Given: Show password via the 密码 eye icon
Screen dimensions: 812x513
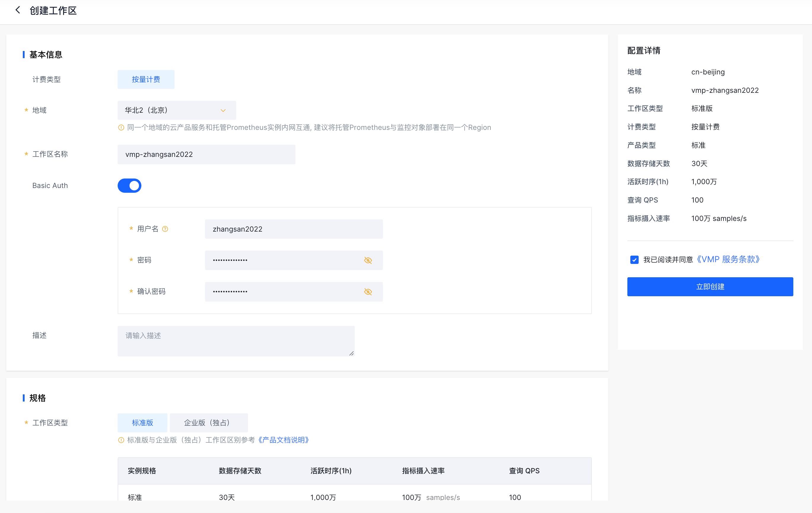Looking at the screenshot, I should pos(368,260).
